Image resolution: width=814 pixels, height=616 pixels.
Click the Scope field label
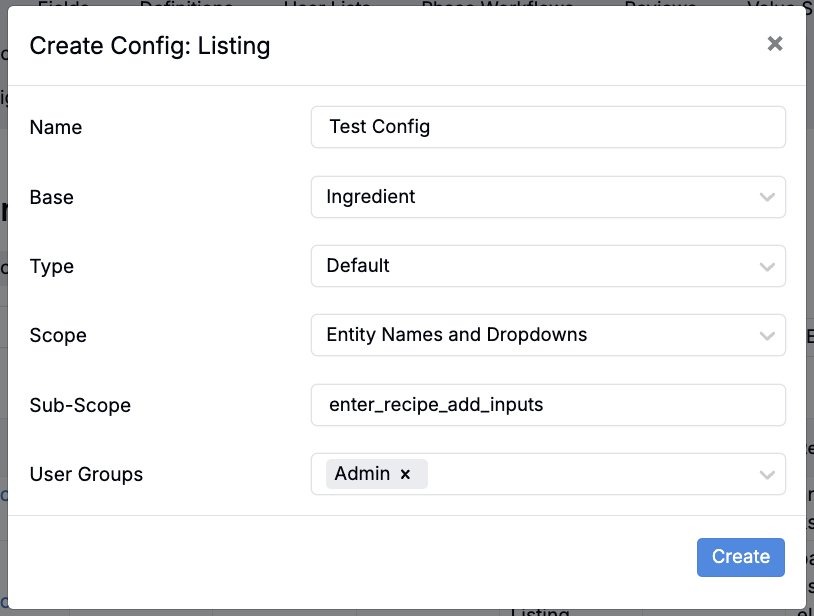[x=58, y=336]
